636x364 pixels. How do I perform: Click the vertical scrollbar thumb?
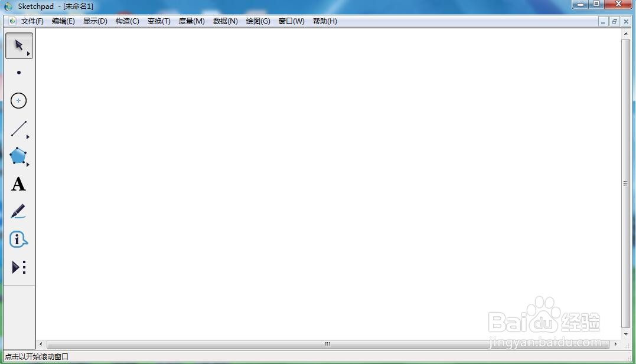click(x=626, y=183)
